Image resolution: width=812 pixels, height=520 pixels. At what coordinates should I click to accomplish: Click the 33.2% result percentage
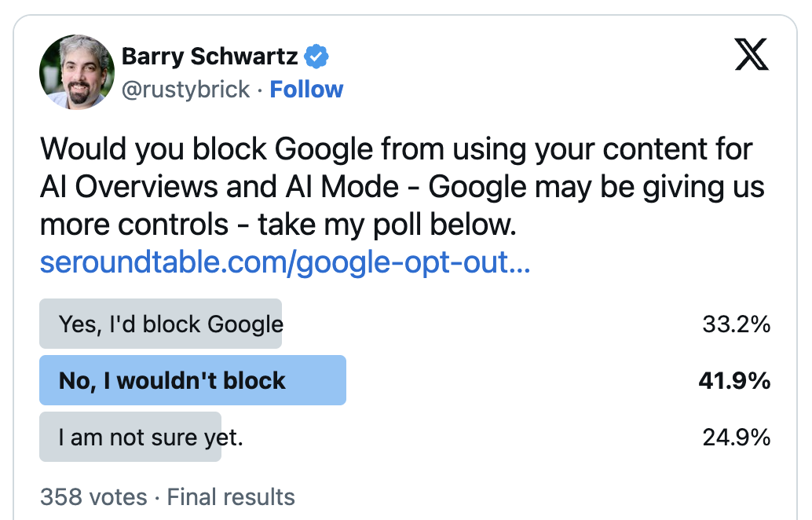737,323
